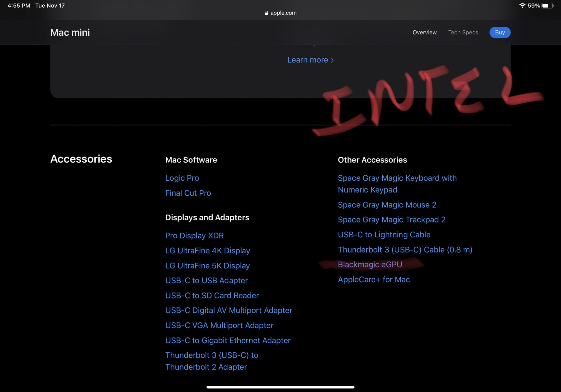Click the USB-C to SD Card Reader link

(212, 295)
